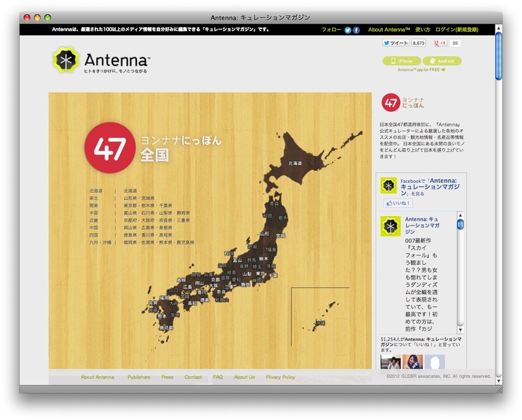The width and height of the screenshot is (522, 420).
Task: Click 福岡県 in the 九州・沖縄 list row
Action: point(130,243)
